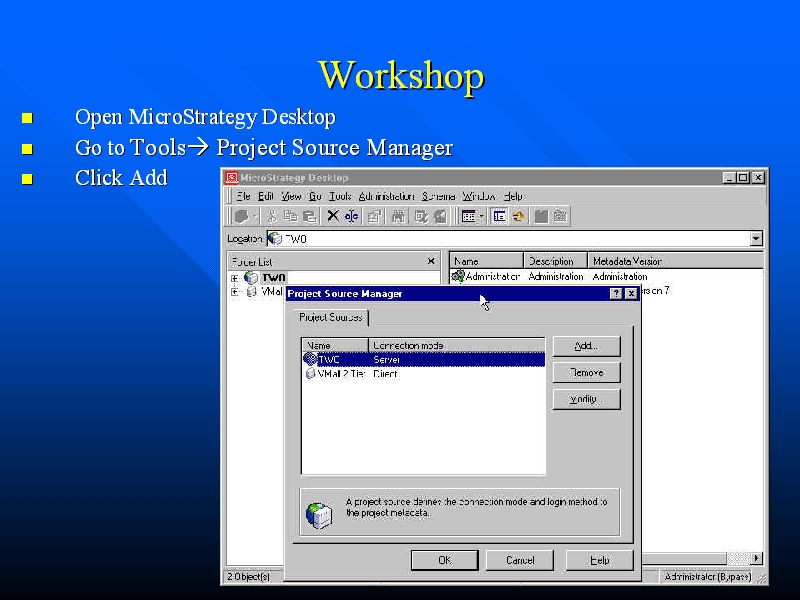Click the Administrator user icon in list
The image size is (800, 600).
point(458,277)
